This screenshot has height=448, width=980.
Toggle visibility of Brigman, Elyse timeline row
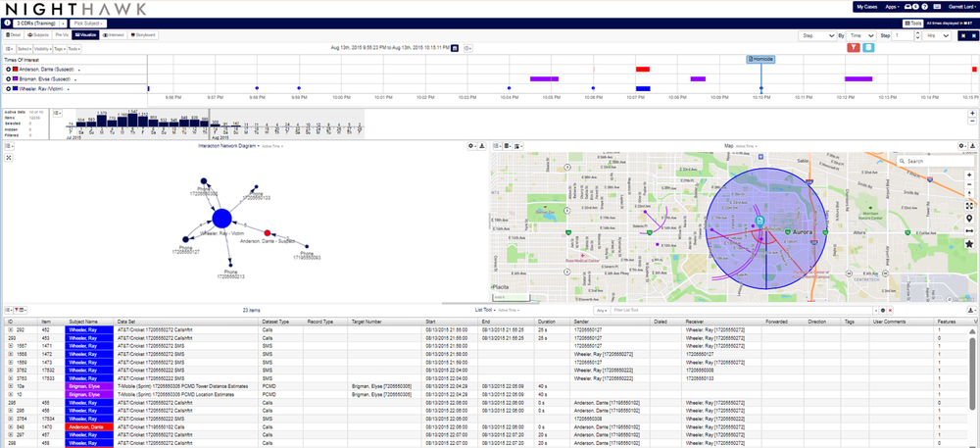pyautogui.click(x=8, y=79)
